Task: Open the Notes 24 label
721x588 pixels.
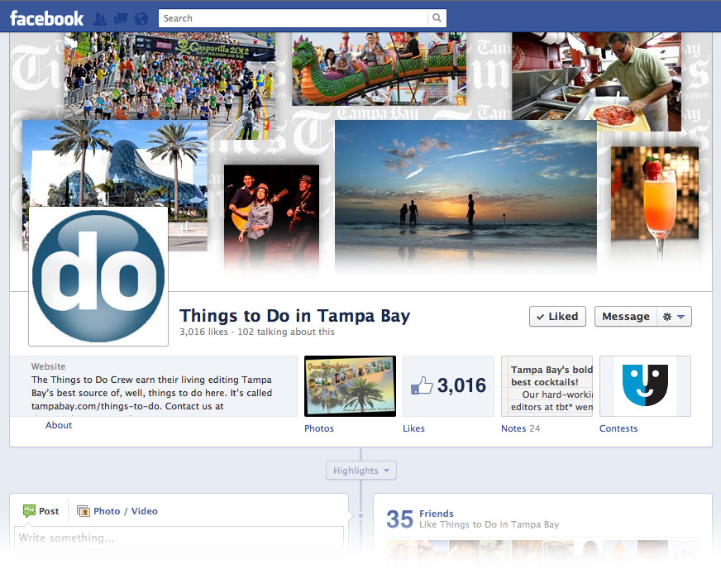Action: pos(521,428)
